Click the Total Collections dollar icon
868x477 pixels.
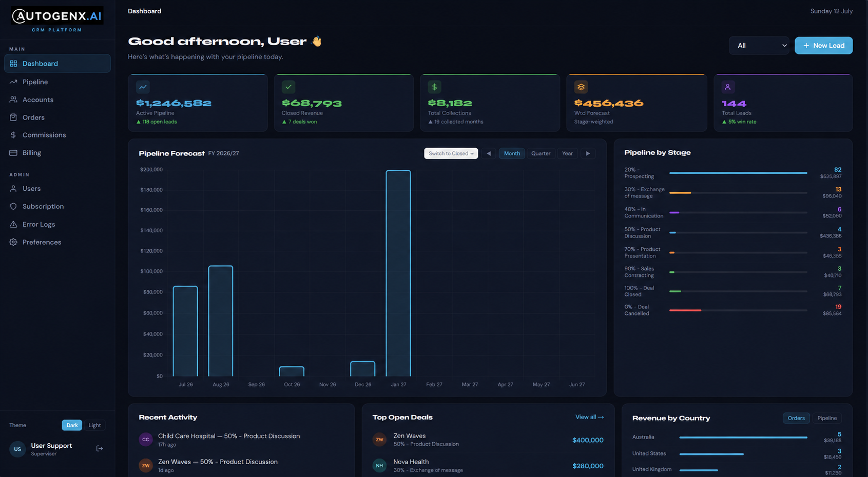click(x=435, y=87)
